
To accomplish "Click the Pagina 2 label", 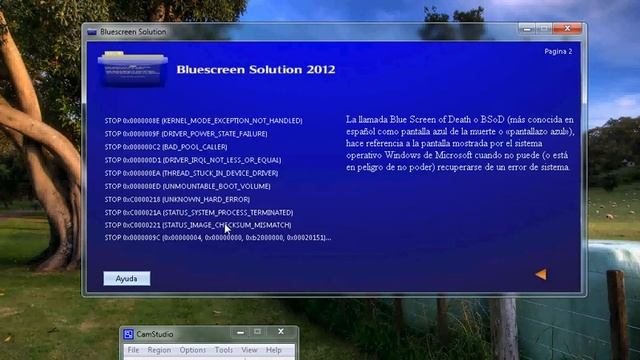I will pyautogui.click(x=558, y=51).
